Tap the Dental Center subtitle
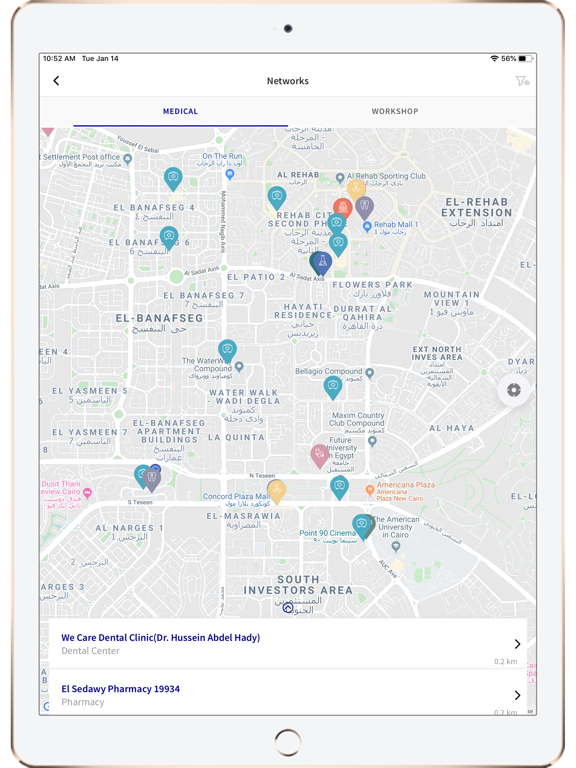Image resolution: width=576 pixels, height=768 pixels. (x=90, y=651)
